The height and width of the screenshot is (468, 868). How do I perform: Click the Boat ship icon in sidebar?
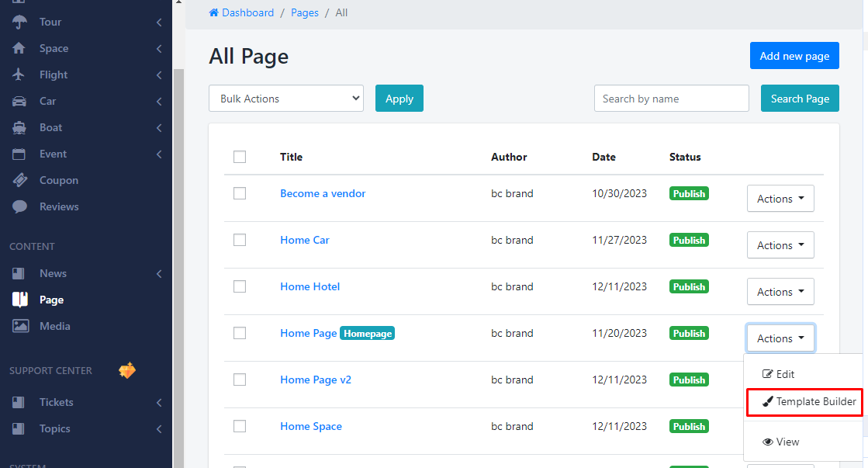pyautogui.click(x=20, y=127)
